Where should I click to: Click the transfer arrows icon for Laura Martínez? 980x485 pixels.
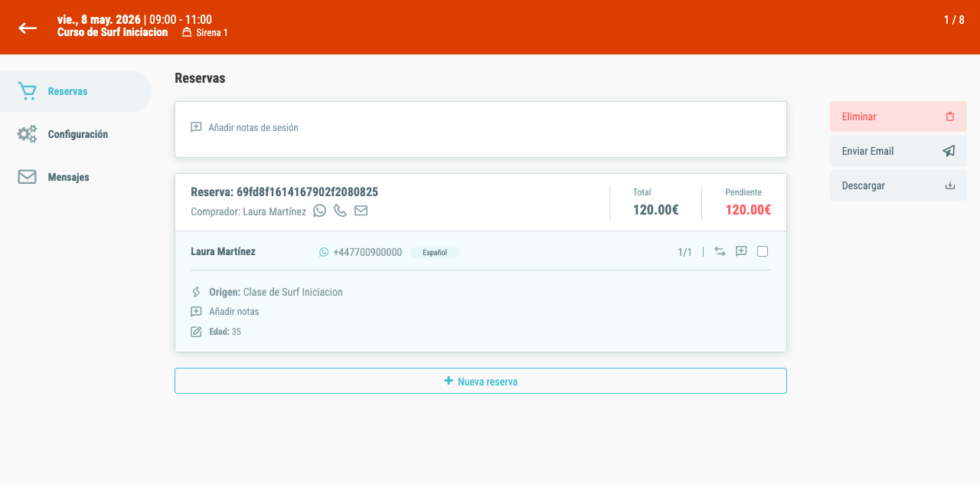(720, 251)
